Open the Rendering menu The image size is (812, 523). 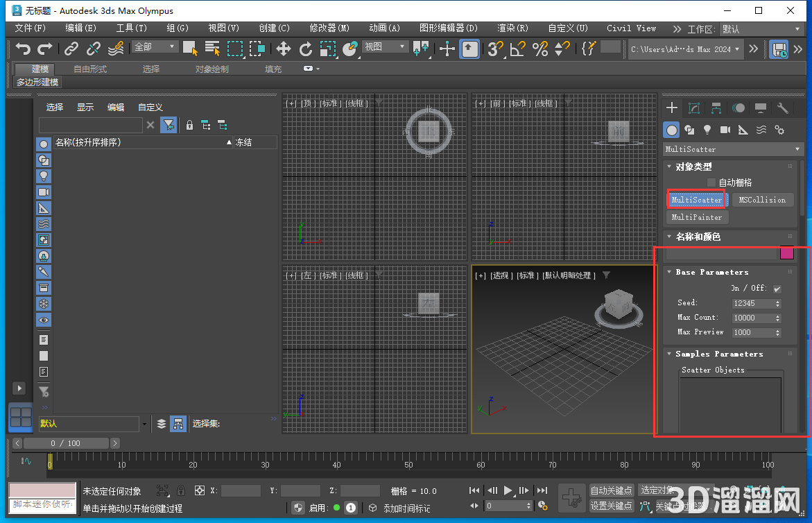[512, 28]
